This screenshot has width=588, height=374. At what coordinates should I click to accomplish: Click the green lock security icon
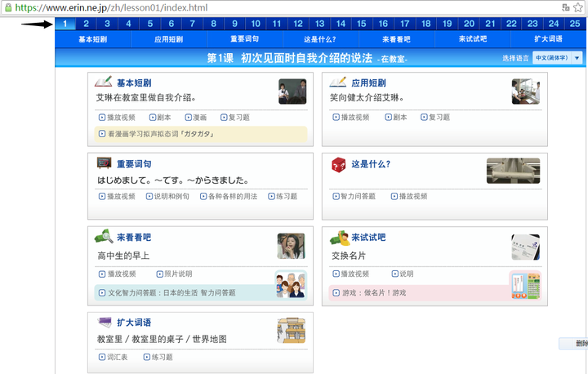pyautogui.click(x=8, y=7)
